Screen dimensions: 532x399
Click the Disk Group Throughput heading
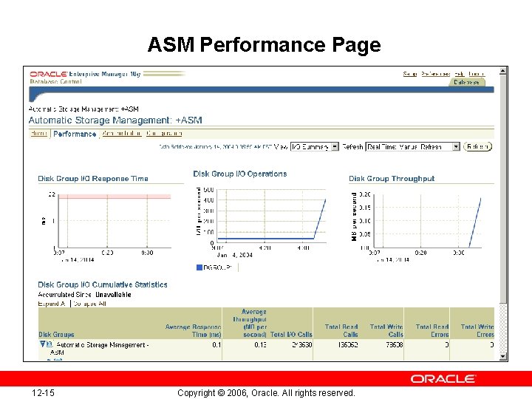coord(392,179)
